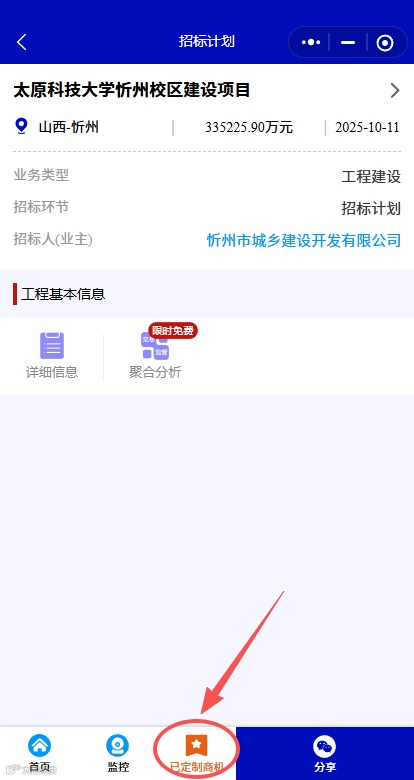Close mini program via circle target icon
The width and height of the screenshot is (414, 780).
385,43
